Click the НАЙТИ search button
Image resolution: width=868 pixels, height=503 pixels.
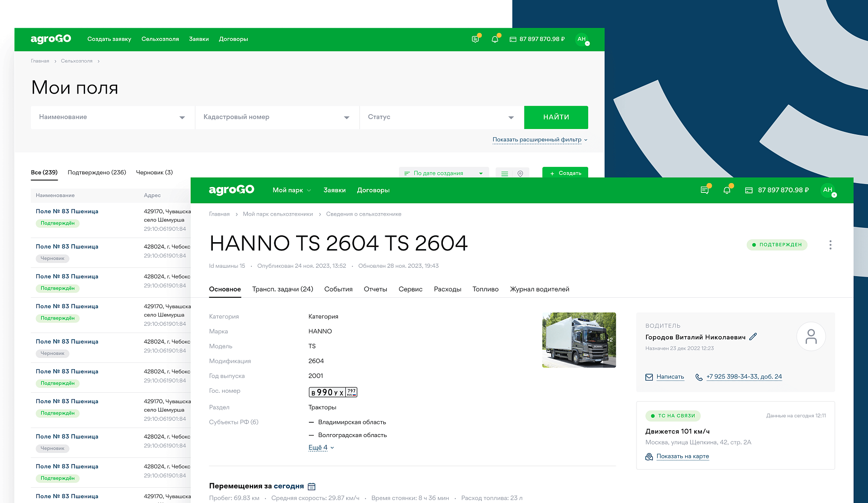556,117
